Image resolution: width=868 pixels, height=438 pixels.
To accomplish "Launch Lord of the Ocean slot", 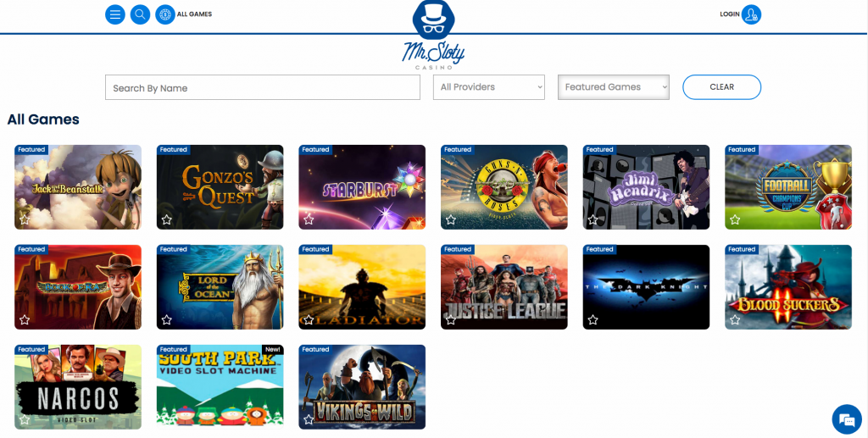I will click(x=220, y=287).
